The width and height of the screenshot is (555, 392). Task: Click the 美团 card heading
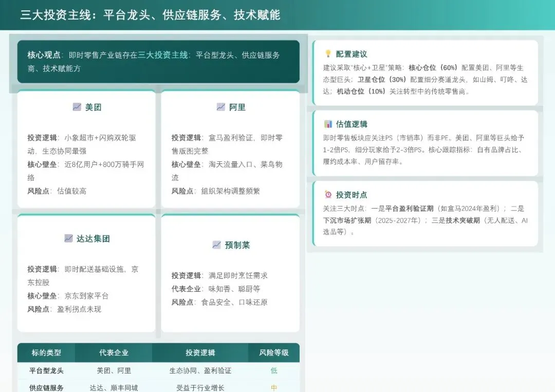point(94,107)
